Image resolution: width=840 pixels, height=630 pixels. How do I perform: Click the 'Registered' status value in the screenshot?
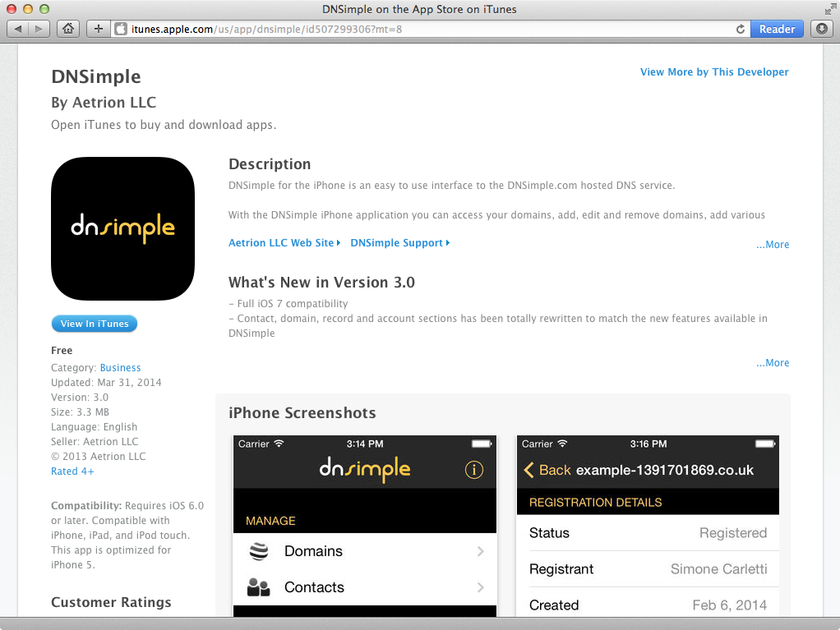pos(733,533)
